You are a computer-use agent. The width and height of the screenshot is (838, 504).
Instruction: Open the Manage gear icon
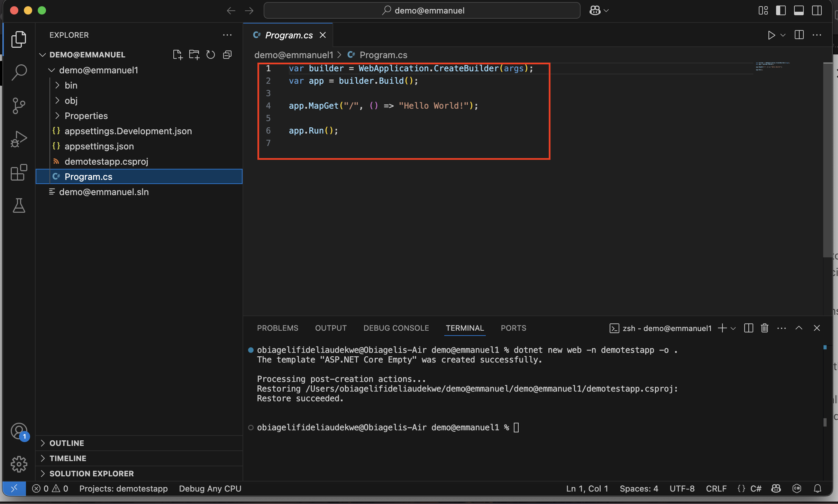[x=19, y=464]
